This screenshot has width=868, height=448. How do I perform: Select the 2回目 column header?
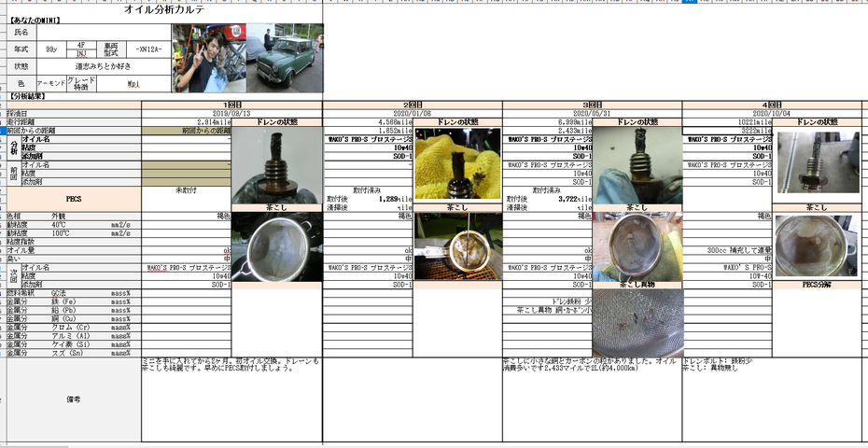tap(413, 105)
